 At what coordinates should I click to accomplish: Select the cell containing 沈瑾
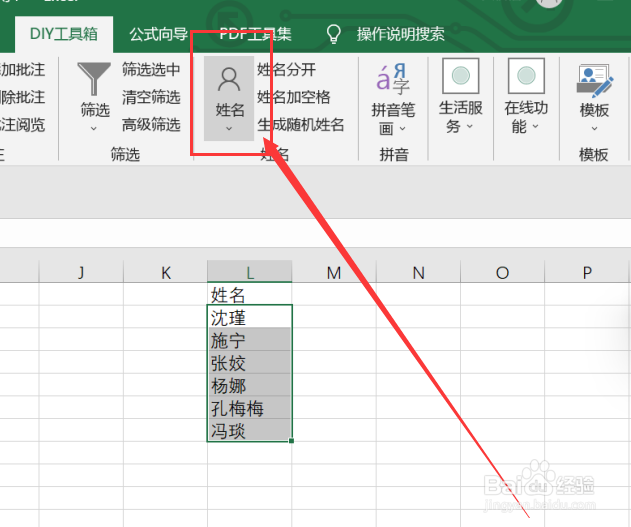(x=250, y=317)
